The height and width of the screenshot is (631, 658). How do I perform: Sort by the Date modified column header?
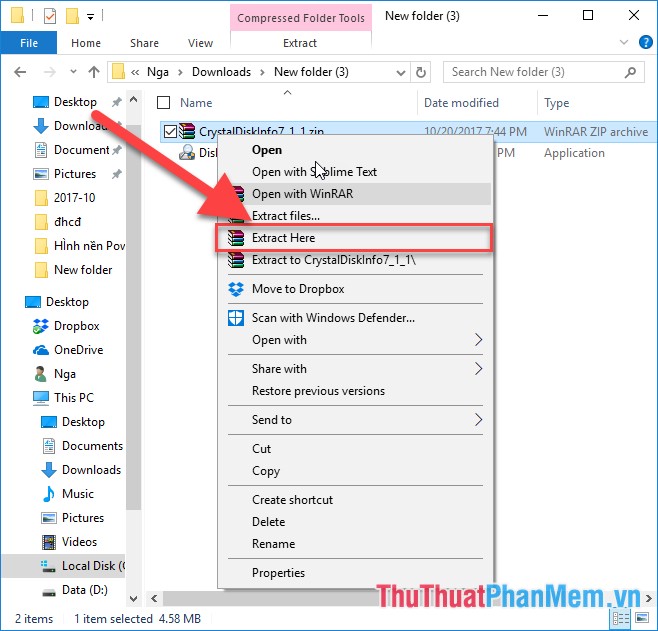tap(461, 103)
